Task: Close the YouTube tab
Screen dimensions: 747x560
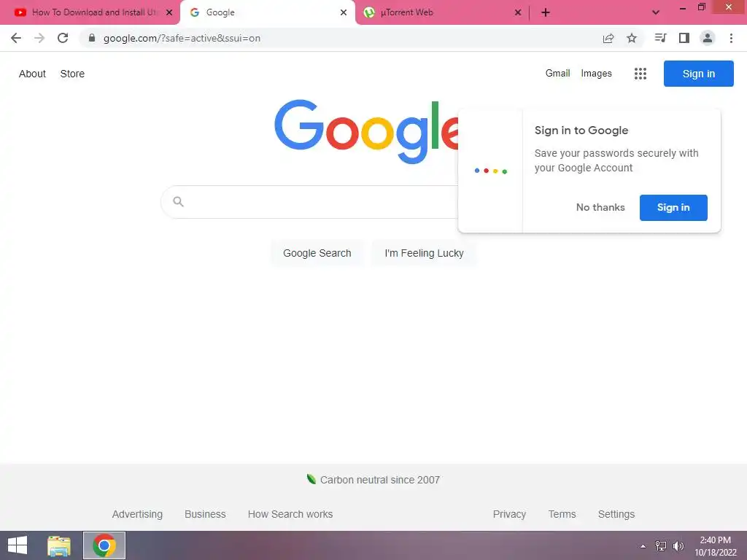Action: click(x=169, y=12)
